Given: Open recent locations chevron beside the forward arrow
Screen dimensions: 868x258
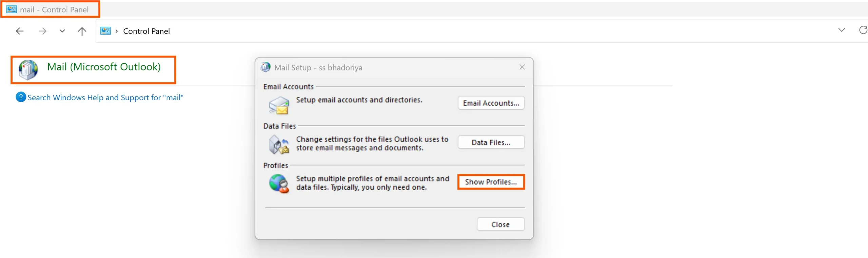Looking at the screenshot, I should [62, 31].
